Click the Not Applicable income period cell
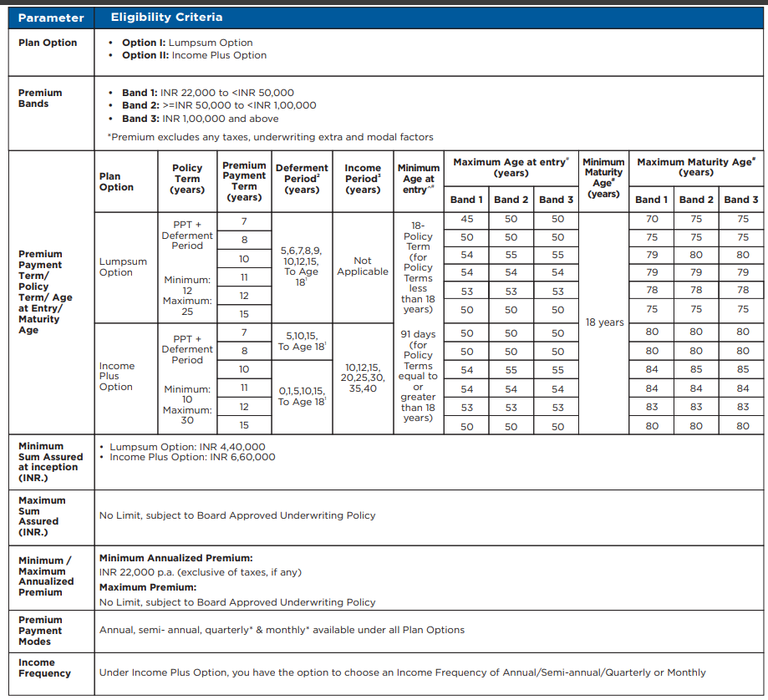This screenshot has height=700, width=768. click(x=363, y=266)
